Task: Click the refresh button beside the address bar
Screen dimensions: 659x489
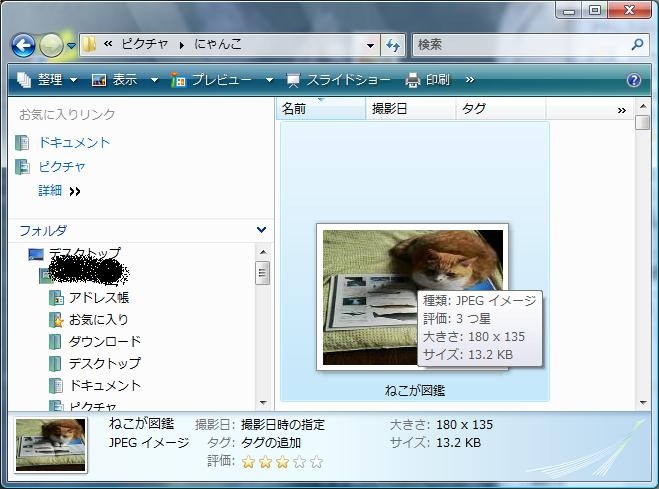Action: click(x=393, y=45)
